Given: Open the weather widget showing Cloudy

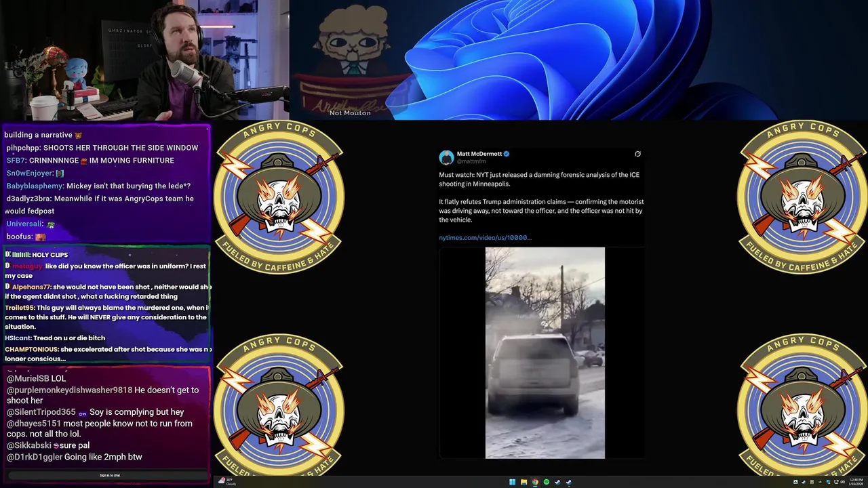Looking at the screenshot, I should click(x=227, y=482).
